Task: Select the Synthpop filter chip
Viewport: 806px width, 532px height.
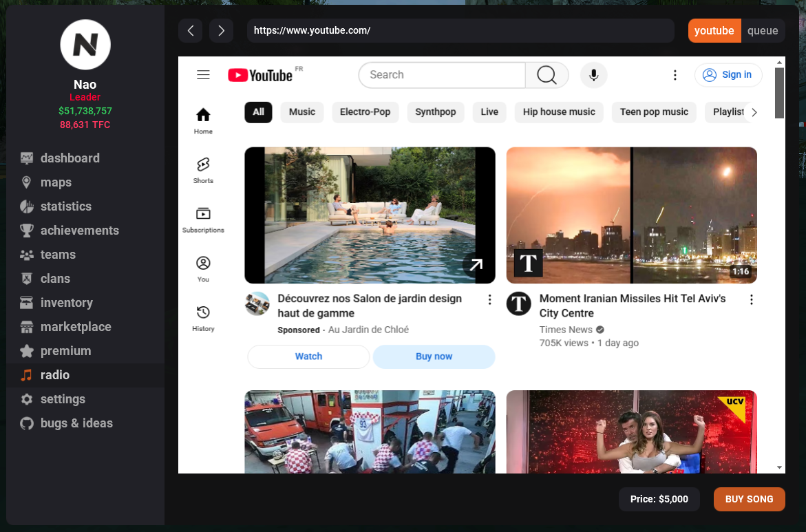Action: click(436, 112)
